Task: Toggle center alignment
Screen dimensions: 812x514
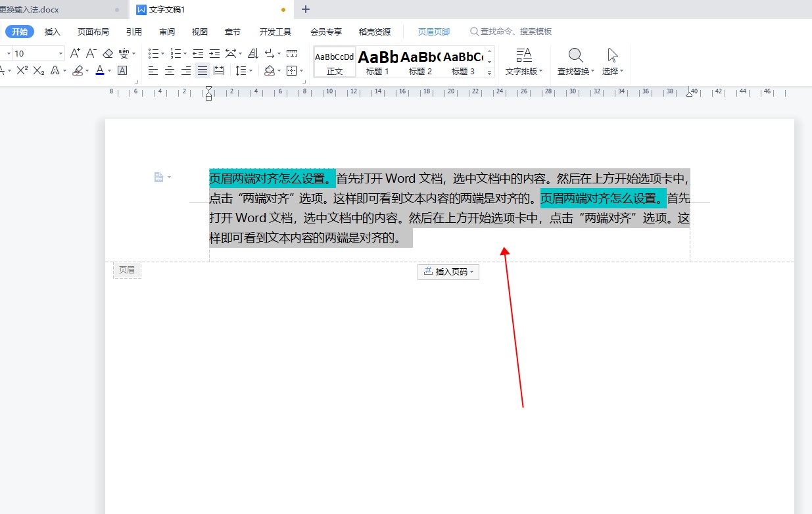Action: click(170, 70)
